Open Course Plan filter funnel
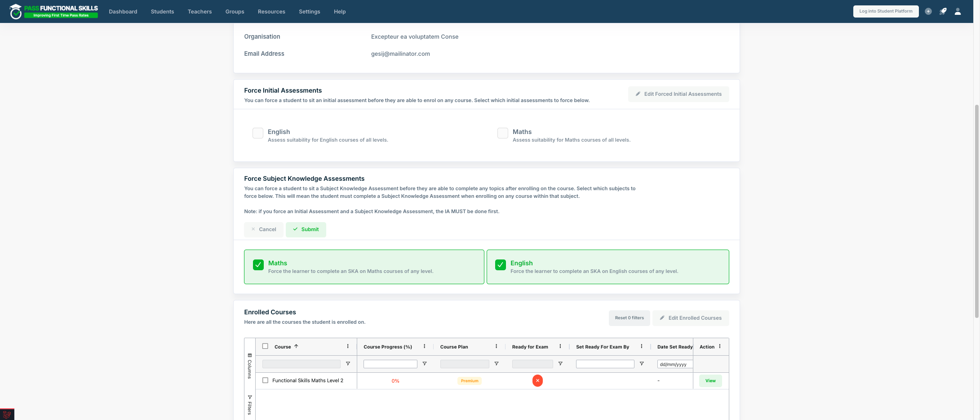Viewport: 980px width, 420px height. coord(496,364)
